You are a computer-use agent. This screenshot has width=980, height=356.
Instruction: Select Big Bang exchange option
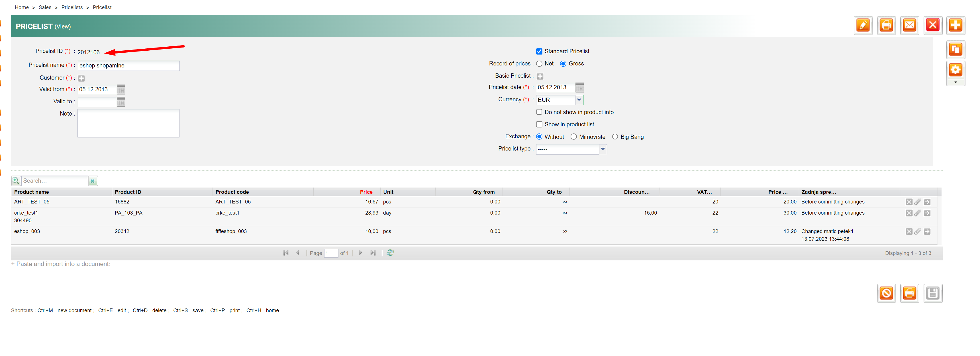pos(615,137)
